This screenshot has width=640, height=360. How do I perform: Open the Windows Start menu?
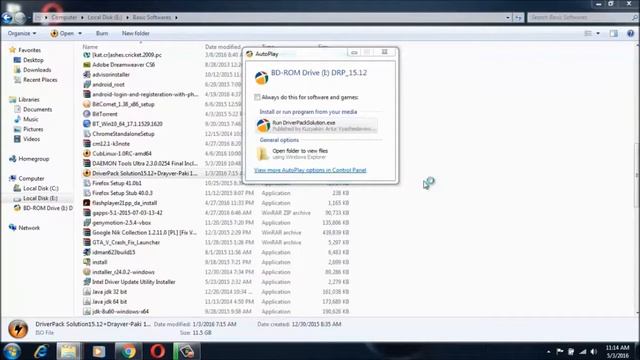coord(12,351)
